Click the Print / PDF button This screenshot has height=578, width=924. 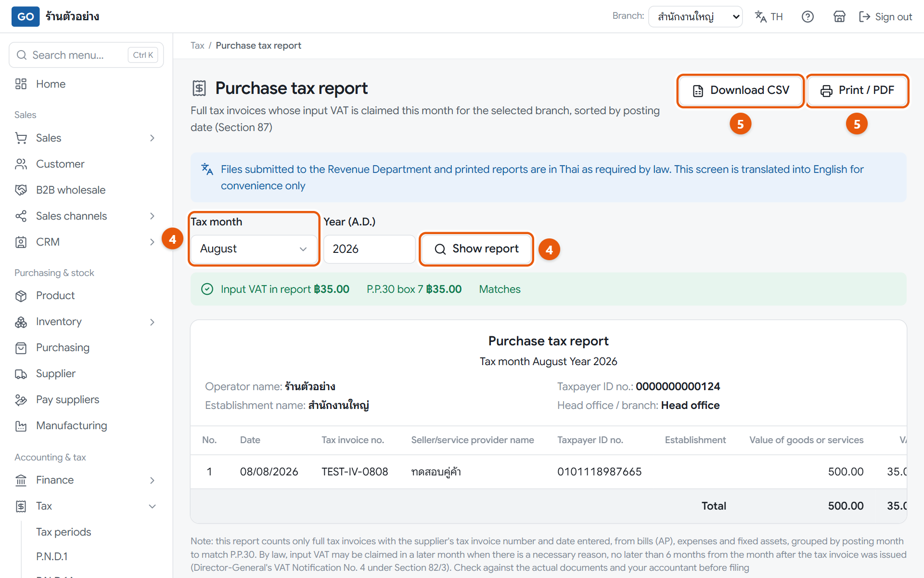coord(857,91)
